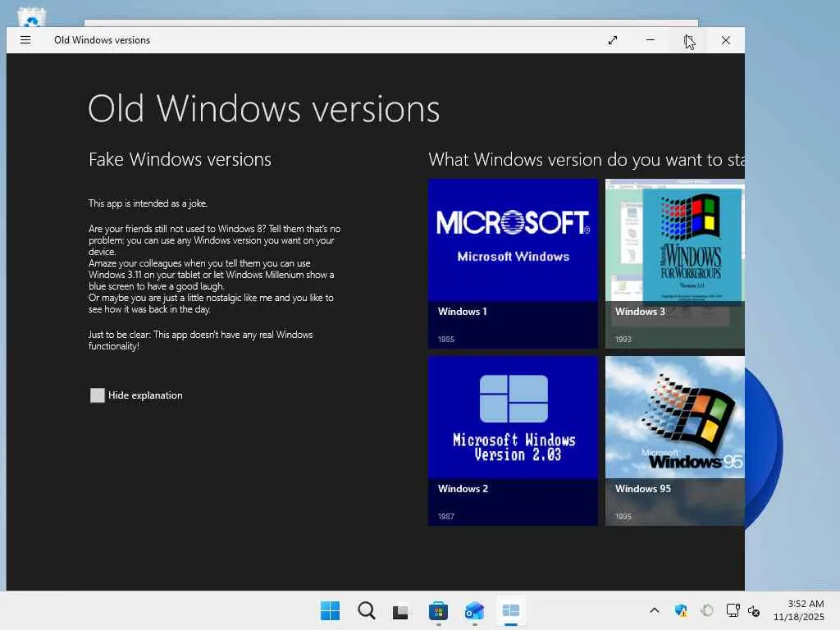This screenshot has height=630, width=840.
Task: Check the Hide explanation checkbox
Action: [x=98, y=395]
